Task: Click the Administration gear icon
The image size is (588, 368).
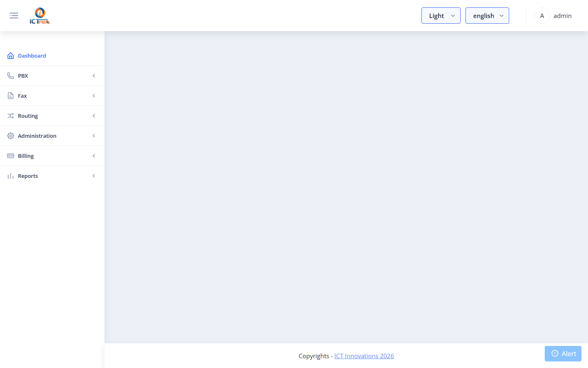Action: coord(11,136)
